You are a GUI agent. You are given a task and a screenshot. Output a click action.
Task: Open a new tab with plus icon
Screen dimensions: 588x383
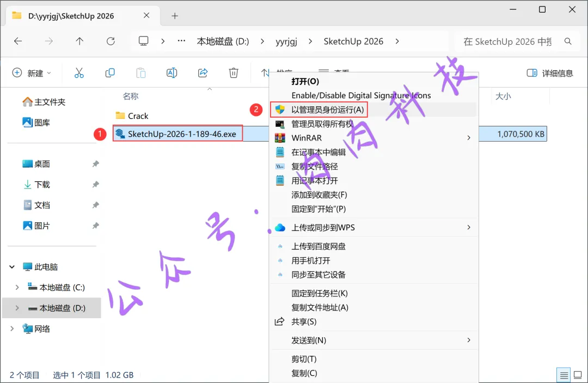click(175, 16)
